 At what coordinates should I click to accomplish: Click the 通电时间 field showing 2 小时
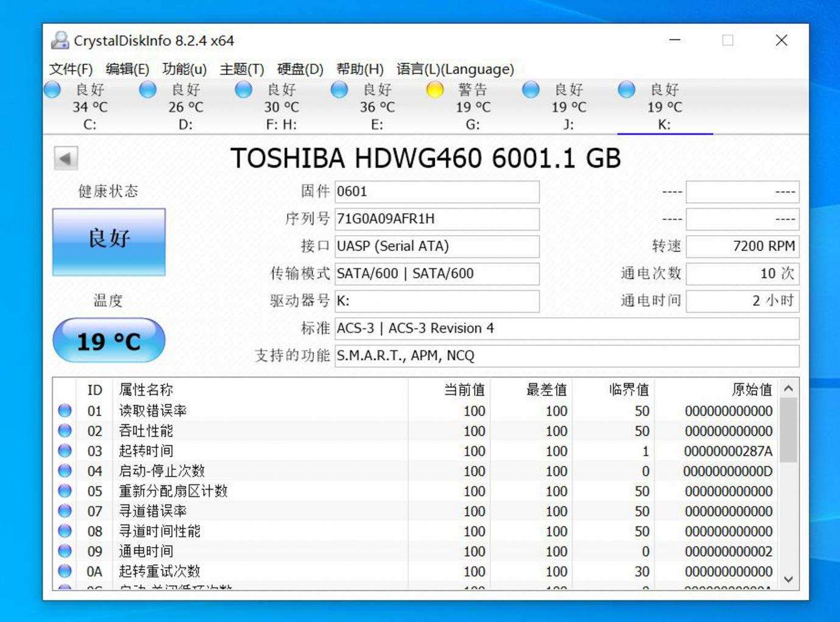click(x=743, y=301)
